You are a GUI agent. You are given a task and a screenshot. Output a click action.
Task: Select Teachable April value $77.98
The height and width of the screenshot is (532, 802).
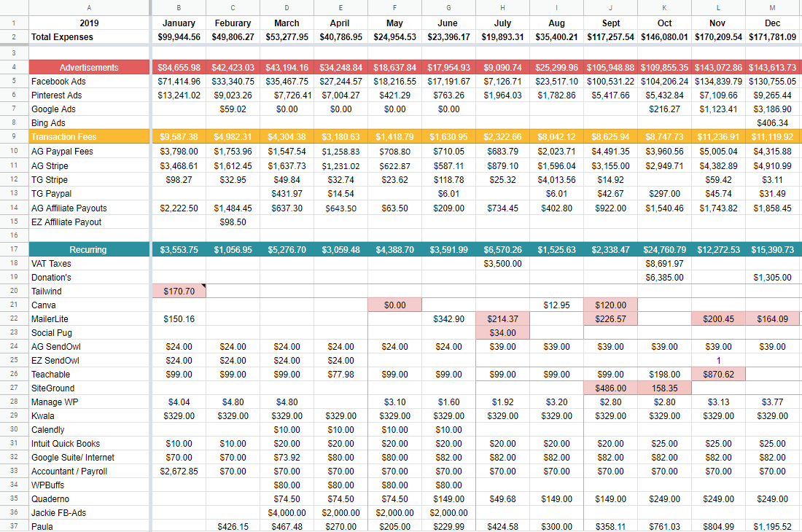[340, 374]
